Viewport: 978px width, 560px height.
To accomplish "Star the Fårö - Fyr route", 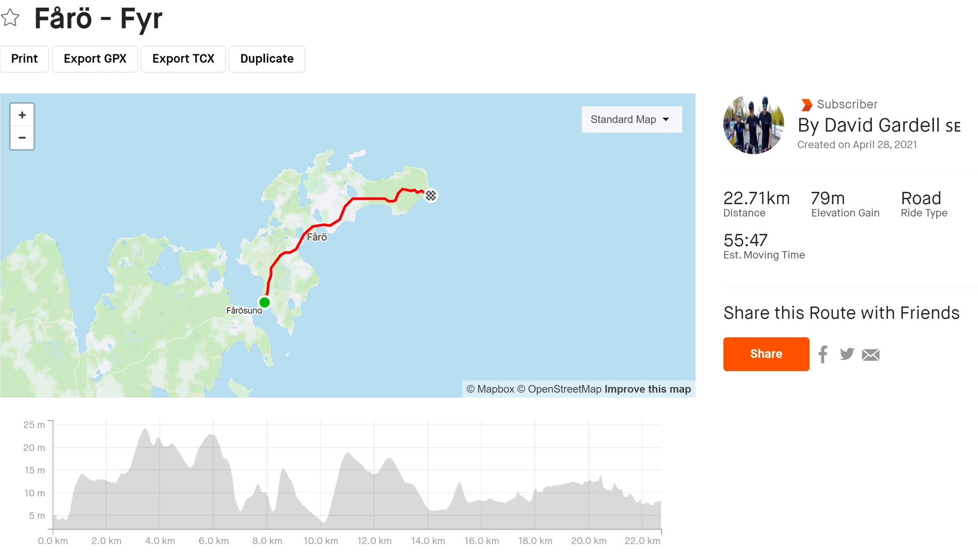I will click(x=10, y=19).
